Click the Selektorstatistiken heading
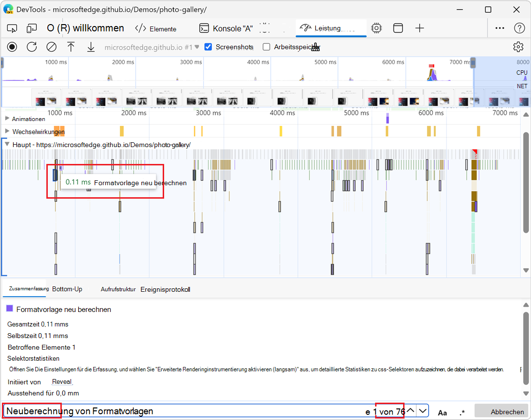 click(33, 358)
